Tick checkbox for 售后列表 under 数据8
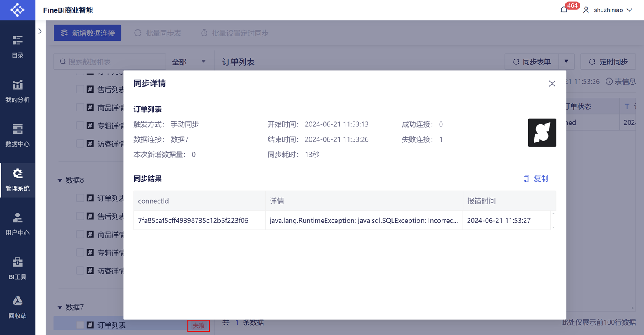This screenshot has height=335, width=644. pyautogui.click(x=80, y=216)
